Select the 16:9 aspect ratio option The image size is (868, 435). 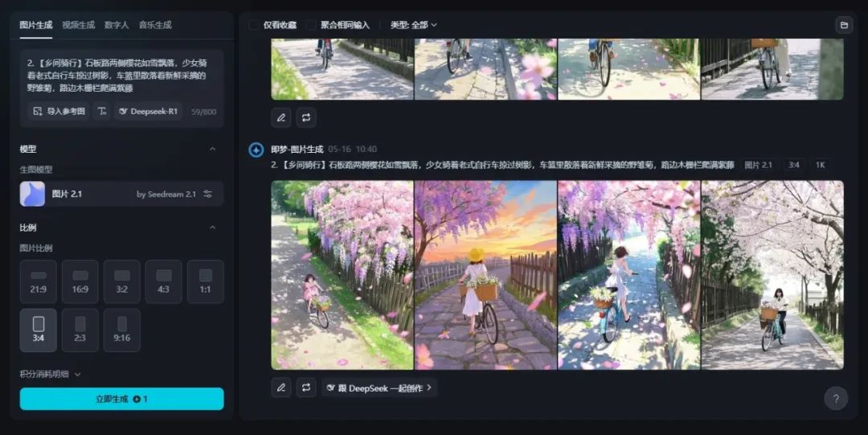(x=80, y=281)
